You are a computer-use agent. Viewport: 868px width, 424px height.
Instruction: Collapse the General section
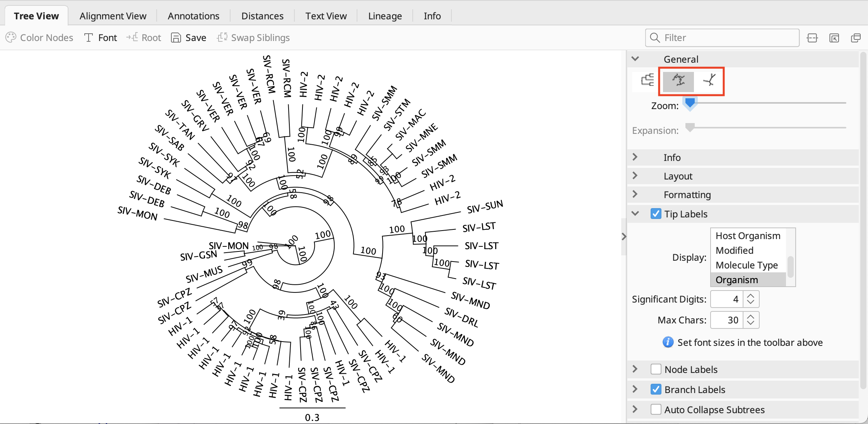635,59
